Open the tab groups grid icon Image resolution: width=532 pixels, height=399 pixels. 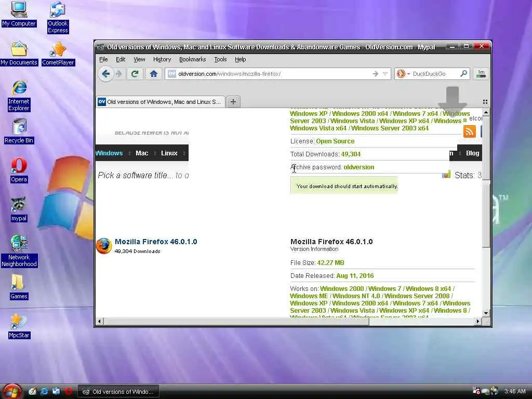tap(485, 102)
